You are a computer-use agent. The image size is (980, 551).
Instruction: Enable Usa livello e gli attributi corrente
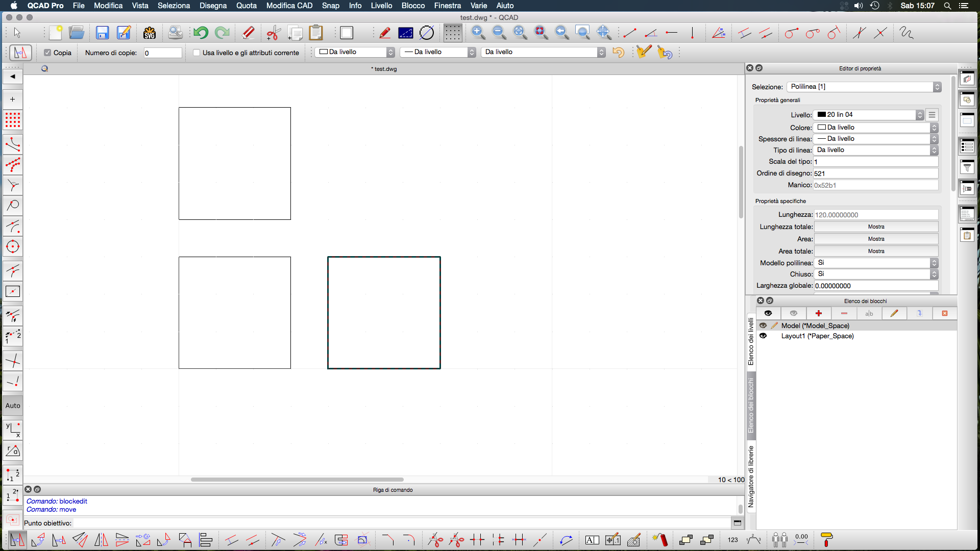click(197, 53)
